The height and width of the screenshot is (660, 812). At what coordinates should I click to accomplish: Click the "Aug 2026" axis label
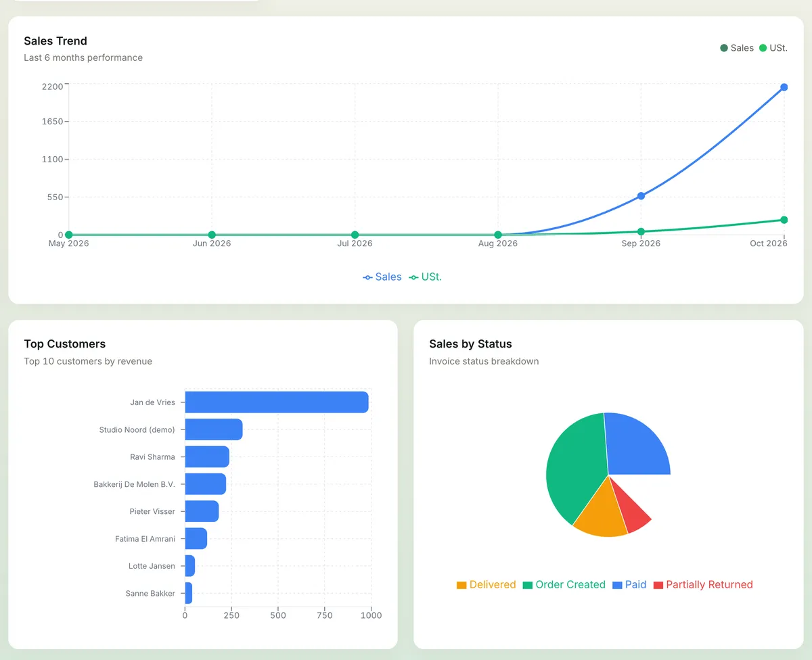click(498, 243)
